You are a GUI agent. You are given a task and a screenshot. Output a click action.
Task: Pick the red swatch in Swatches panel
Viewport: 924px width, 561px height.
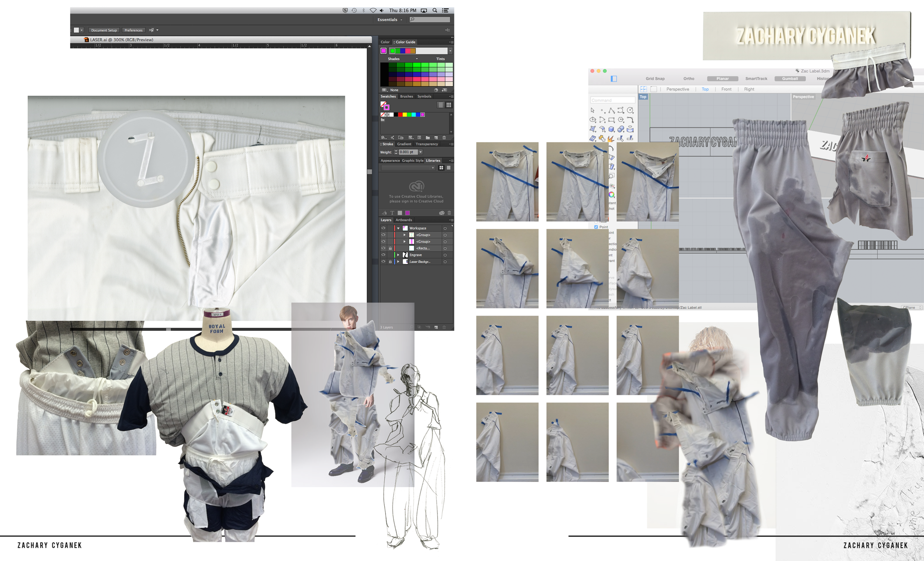(x=400, y=115)
